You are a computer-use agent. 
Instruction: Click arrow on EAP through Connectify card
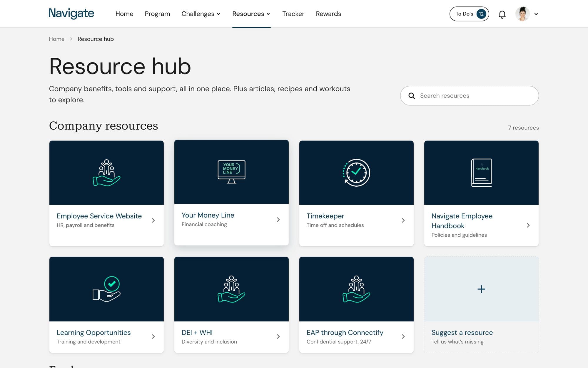(403, 336)
